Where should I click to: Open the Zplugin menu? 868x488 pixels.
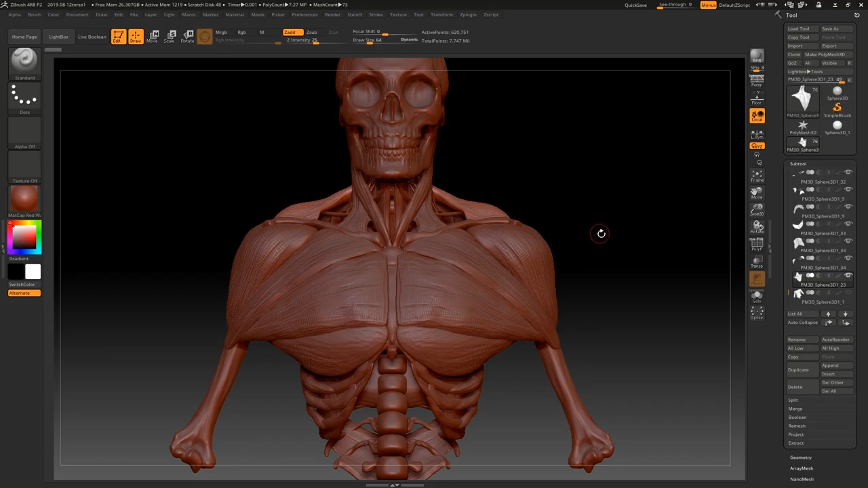(x=468, y=14)
